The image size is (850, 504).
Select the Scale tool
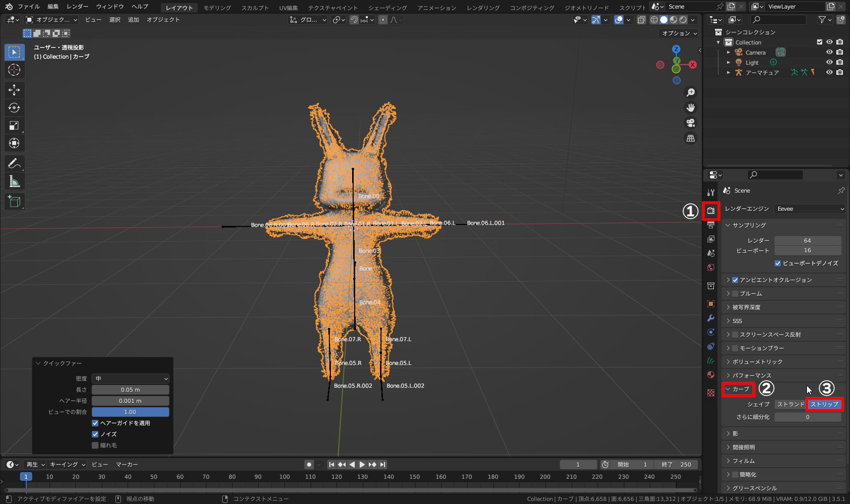14,126
